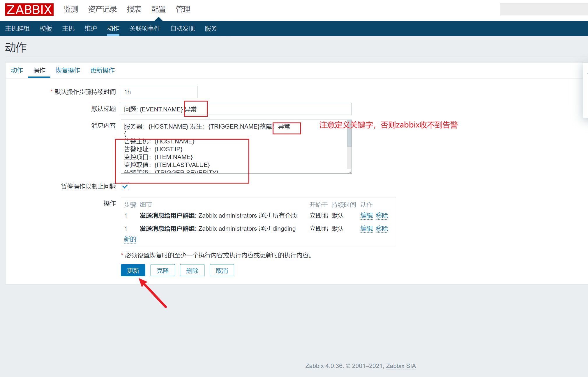
Task: Go to 模板 submenu
Action: point(46,29)
